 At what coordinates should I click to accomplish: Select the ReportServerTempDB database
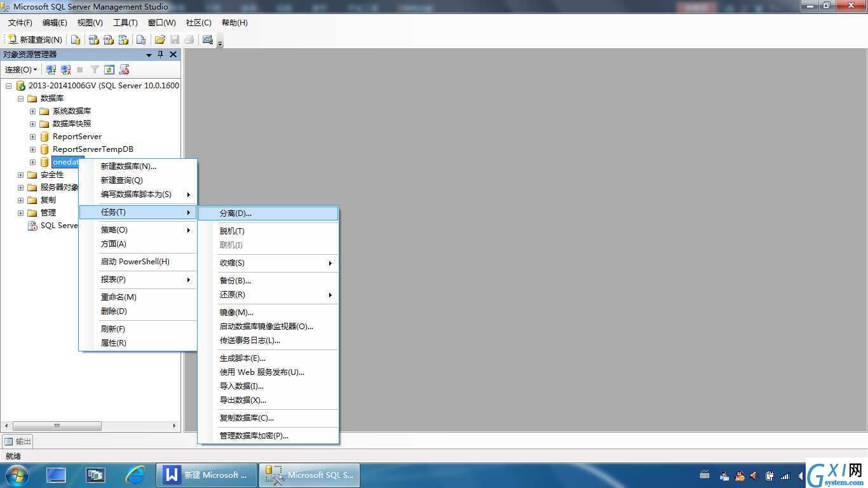point(93,149)
